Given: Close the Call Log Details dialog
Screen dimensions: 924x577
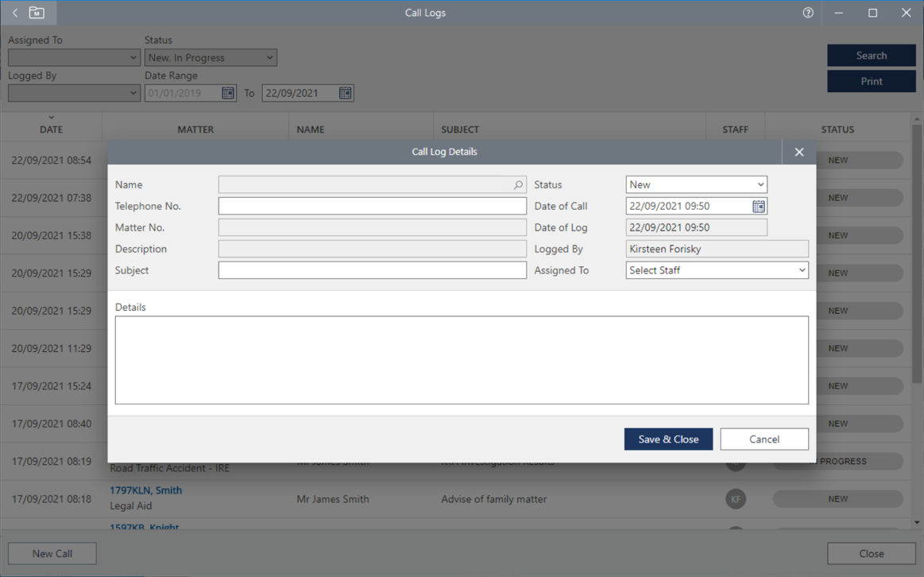Looking at the screenshot, I should click(799, 152).
